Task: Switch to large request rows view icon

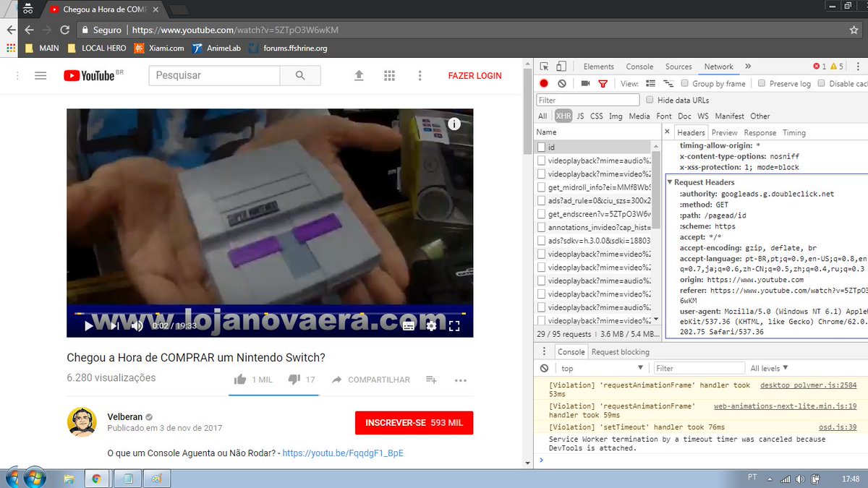Action: point(650,84)
